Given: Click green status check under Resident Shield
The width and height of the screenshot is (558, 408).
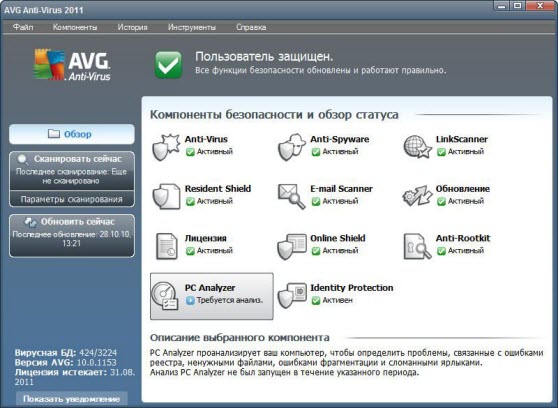Looking at the screenshot, I should (190, 202).
